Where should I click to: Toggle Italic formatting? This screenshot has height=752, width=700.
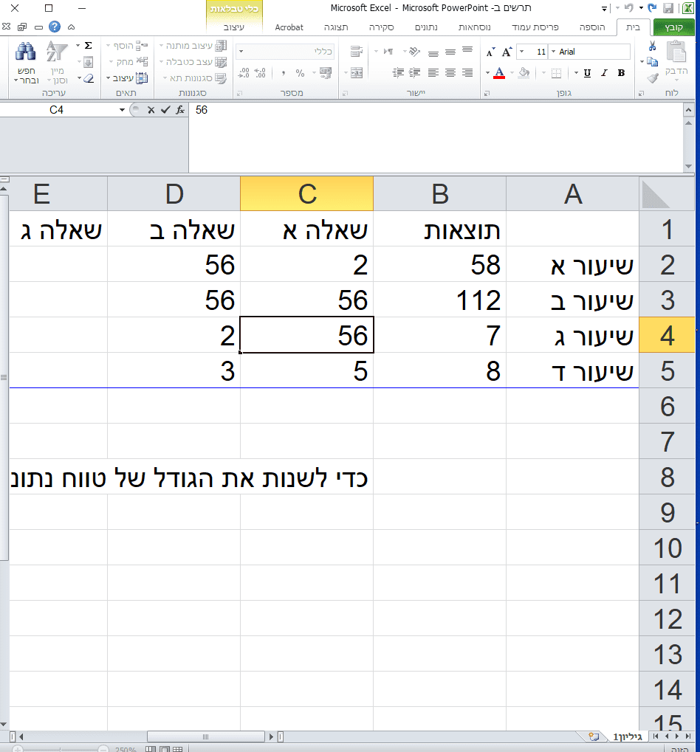click(x=605, y=73)
